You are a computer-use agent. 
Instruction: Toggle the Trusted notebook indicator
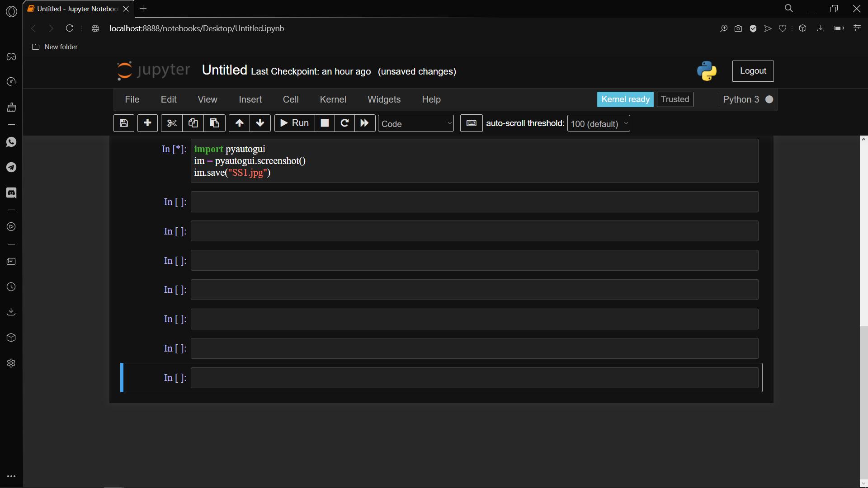click(675, 99)
